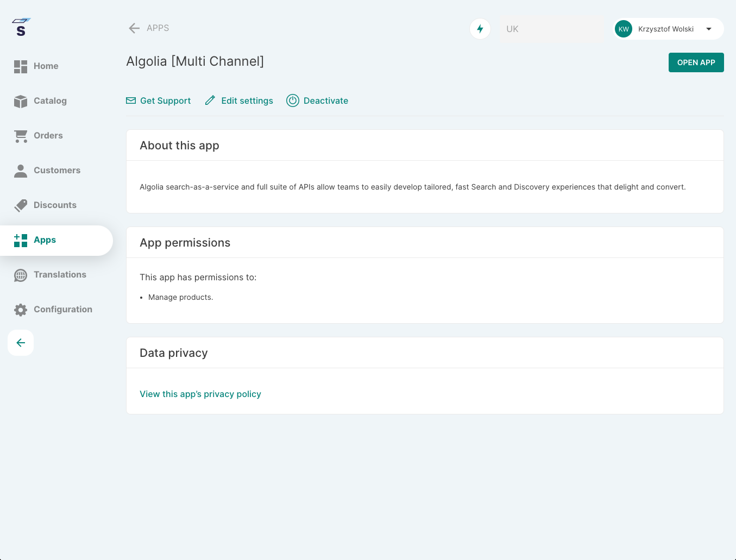The width and height of the screenshot is (736, 560).
Task: Click the App permissions heading
Action: tap(185, 243)
